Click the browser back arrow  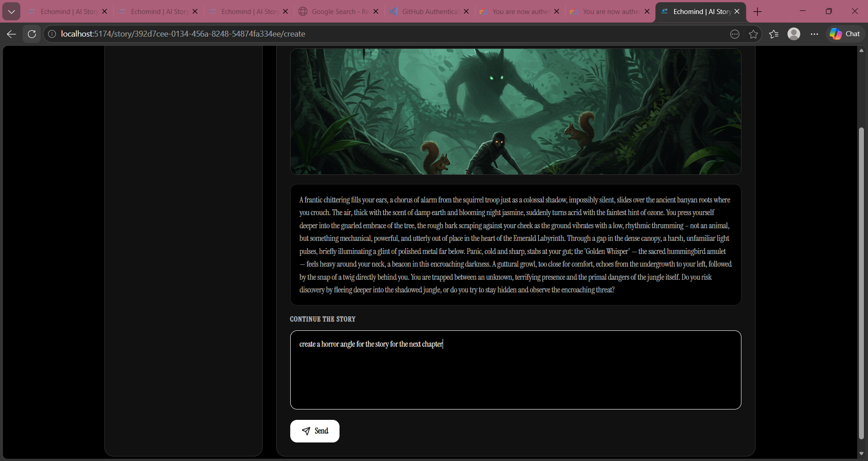tap(11, 34)
